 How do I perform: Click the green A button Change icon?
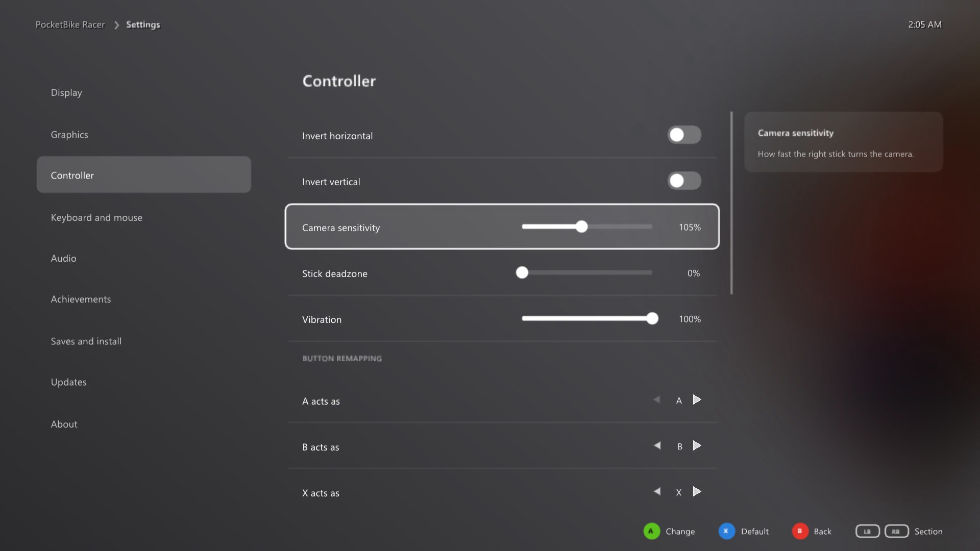tap(651, 531)
